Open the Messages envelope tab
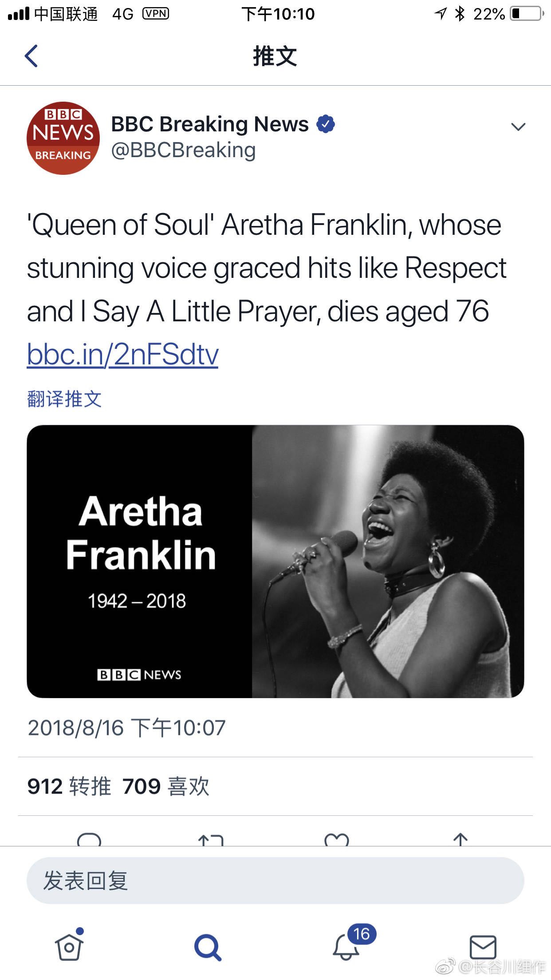The width and height of the screenshot is (551, 980). [x=483, y=948]
